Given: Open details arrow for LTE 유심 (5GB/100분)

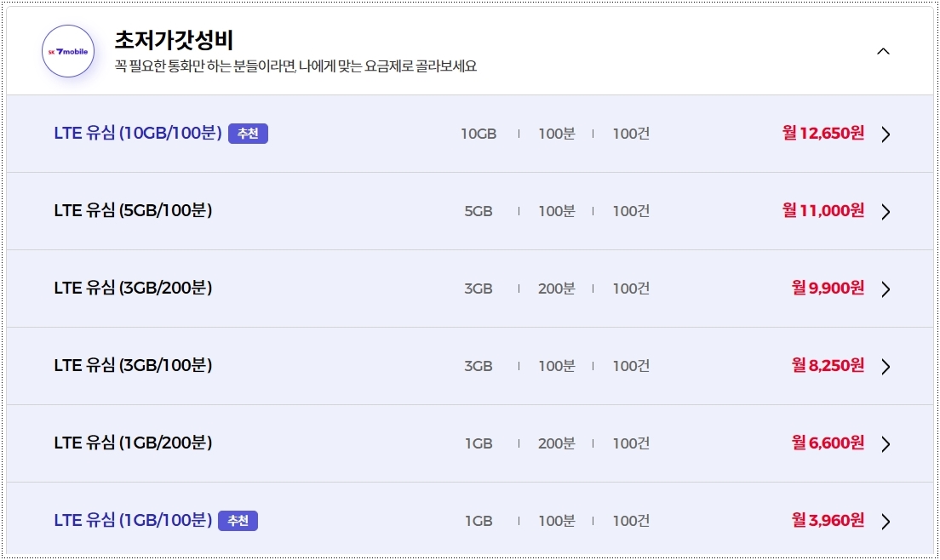Looking at the screenshot, I should point(886,211).
